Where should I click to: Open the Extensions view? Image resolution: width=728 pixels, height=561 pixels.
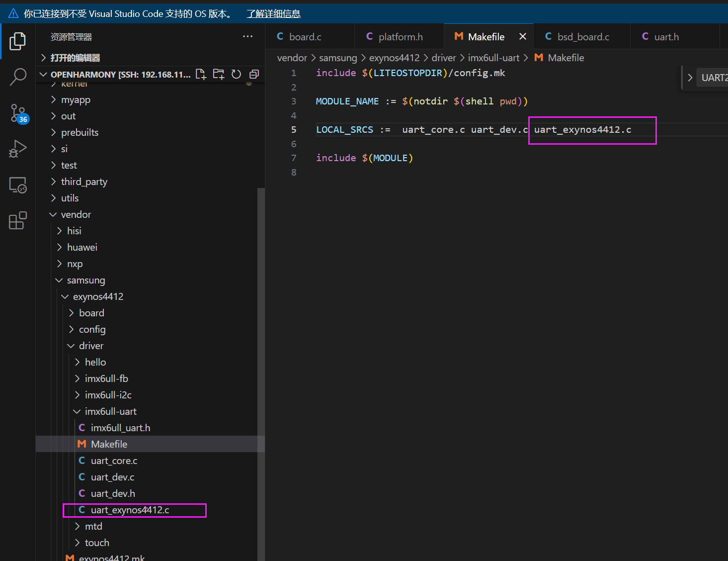[x=18, y=220]
